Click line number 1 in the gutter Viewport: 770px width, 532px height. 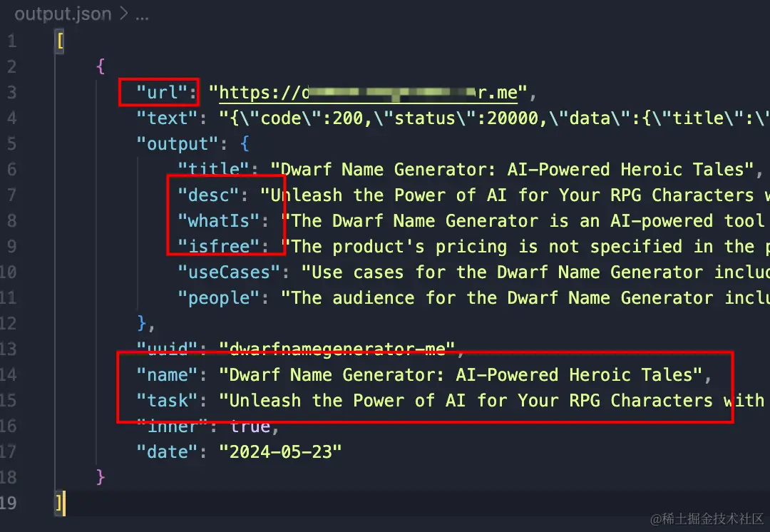[x=12, y=40]
